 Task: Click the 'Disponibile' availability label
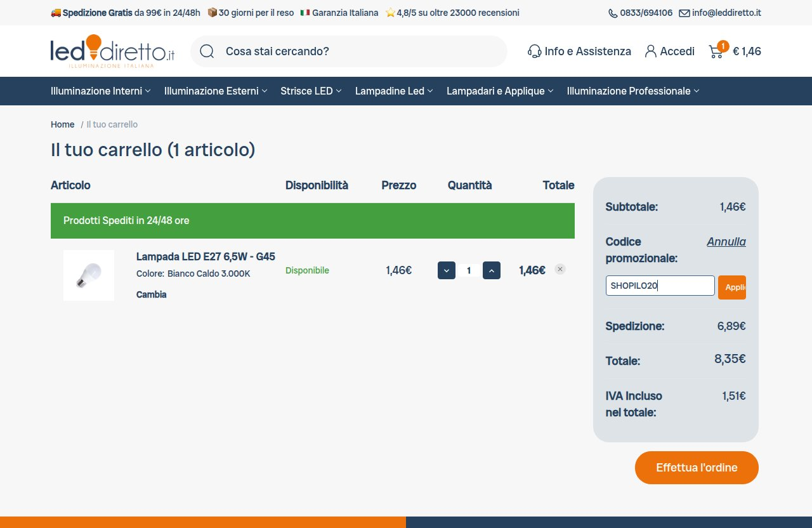[307, 270]
